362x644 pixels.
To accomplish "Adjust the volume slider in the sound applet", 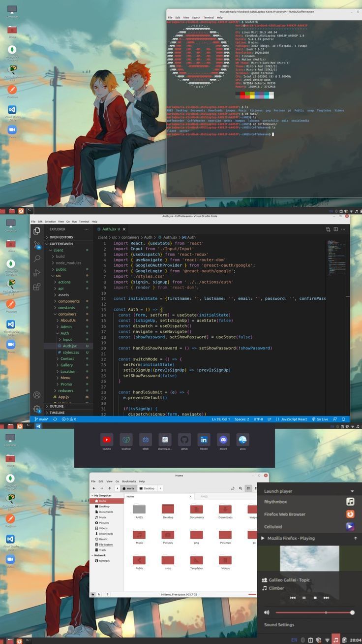I will pyautogui.click(x=314, y=612).
